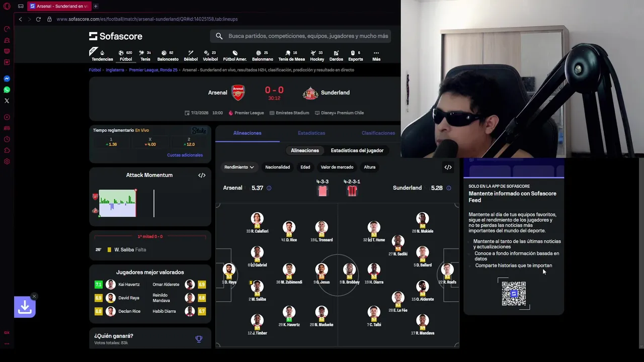
Task: Open X (Twitter) in the Opera sidebar
Action: [7, 101]
